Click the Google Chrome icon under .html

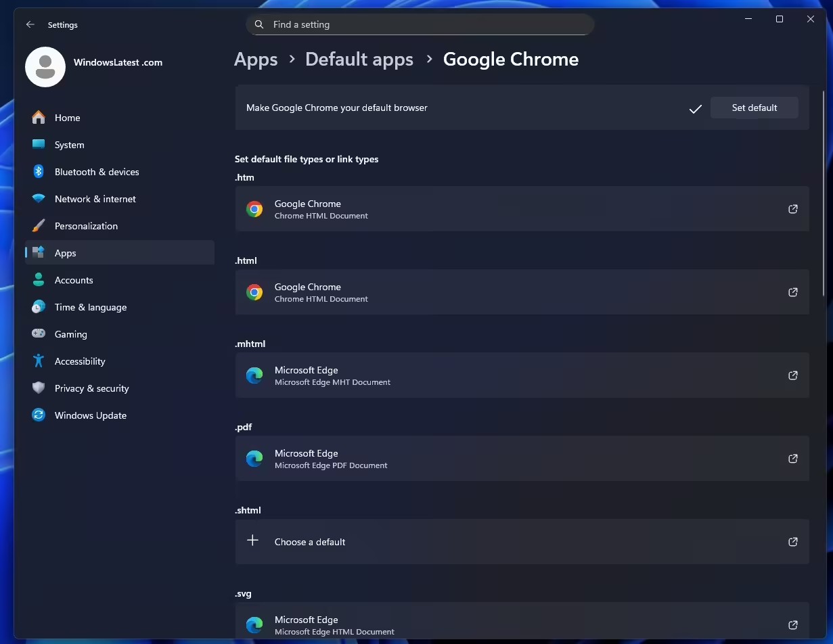pos(254,292)
